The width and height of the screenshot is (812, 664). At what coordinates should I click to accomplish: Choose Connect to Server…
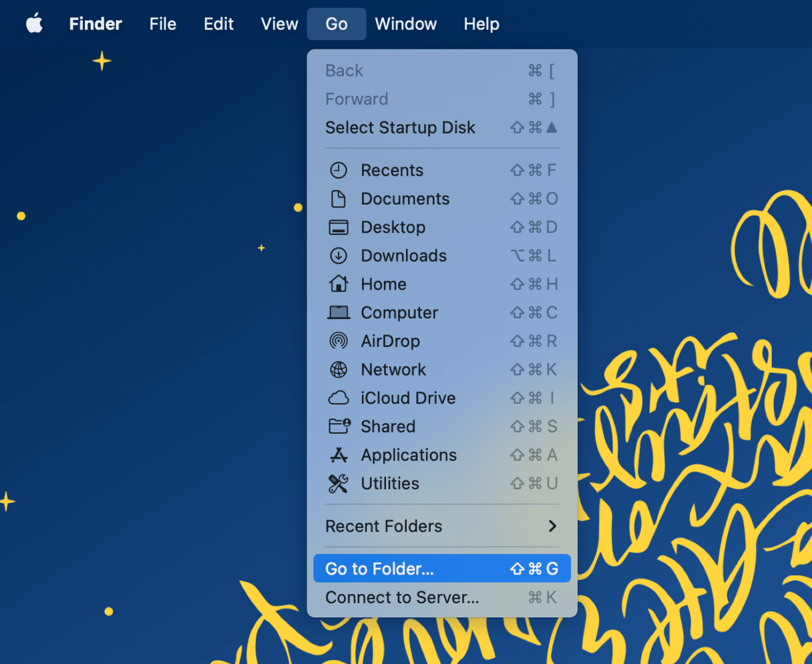(442, 597)
